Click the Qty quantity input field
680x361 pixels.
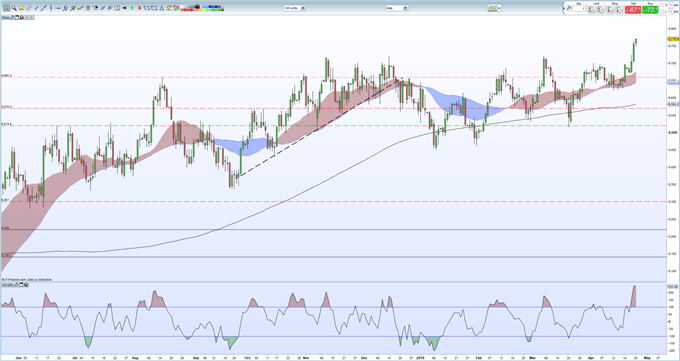(579, 9)
